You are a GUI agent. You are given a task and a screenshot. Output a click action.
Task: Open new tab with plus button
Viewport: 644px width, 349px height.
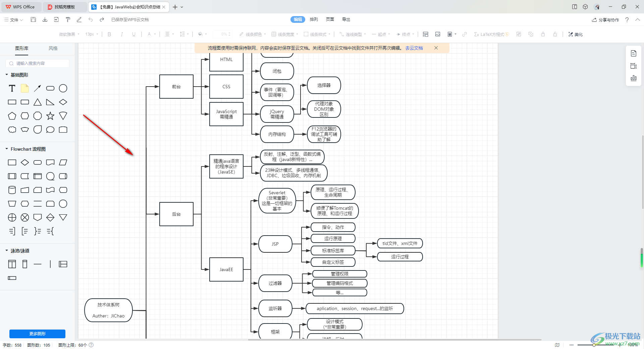pyautogui.click(x=175, y=7)
